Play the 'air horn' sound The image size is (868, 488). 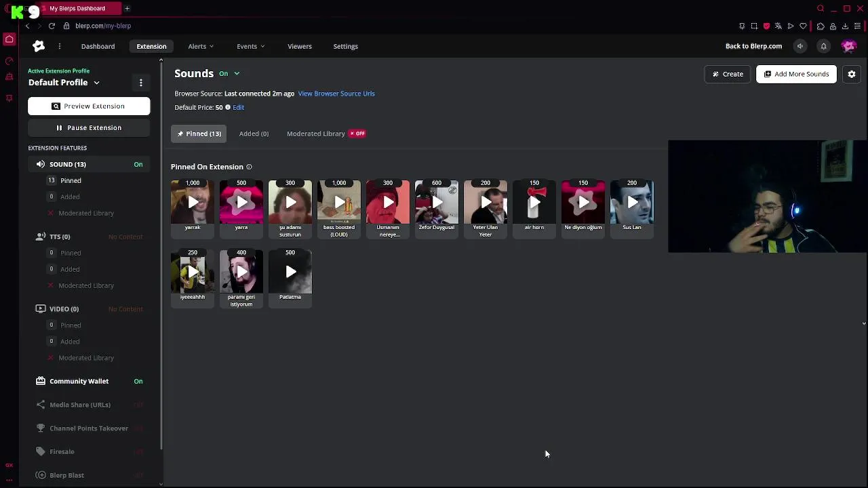(534, 202)
